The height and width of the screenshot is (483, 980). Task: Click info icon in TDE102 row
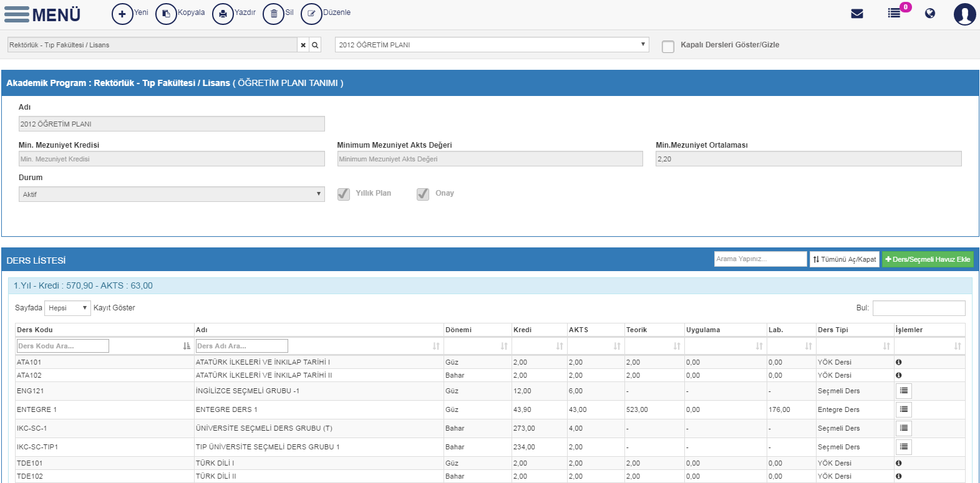tap(898, 476)
